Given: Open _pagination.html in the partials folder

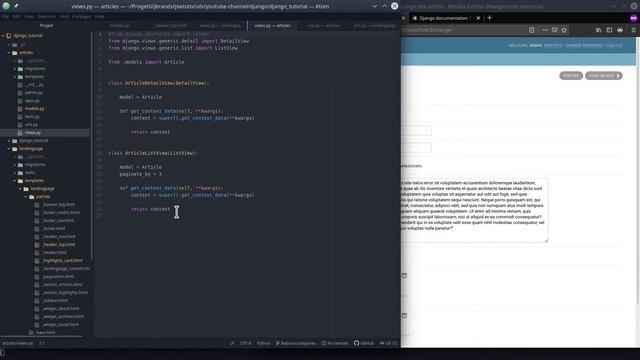Looking at the screenshot, I should click(58, 277).
